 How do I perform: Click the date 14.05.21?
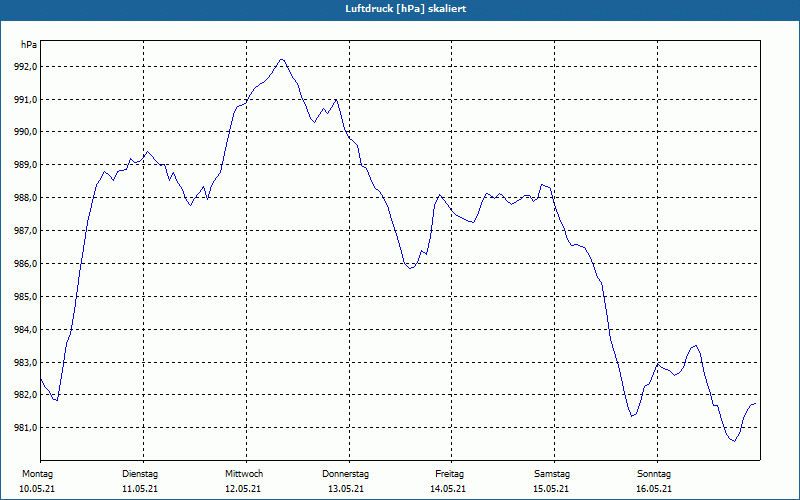448,489
